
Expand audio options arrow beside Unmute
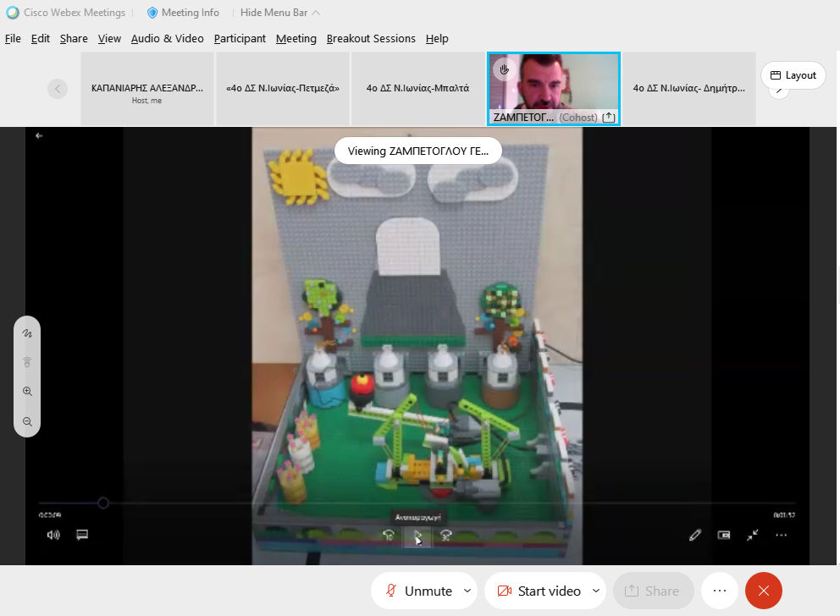[467, 591]
